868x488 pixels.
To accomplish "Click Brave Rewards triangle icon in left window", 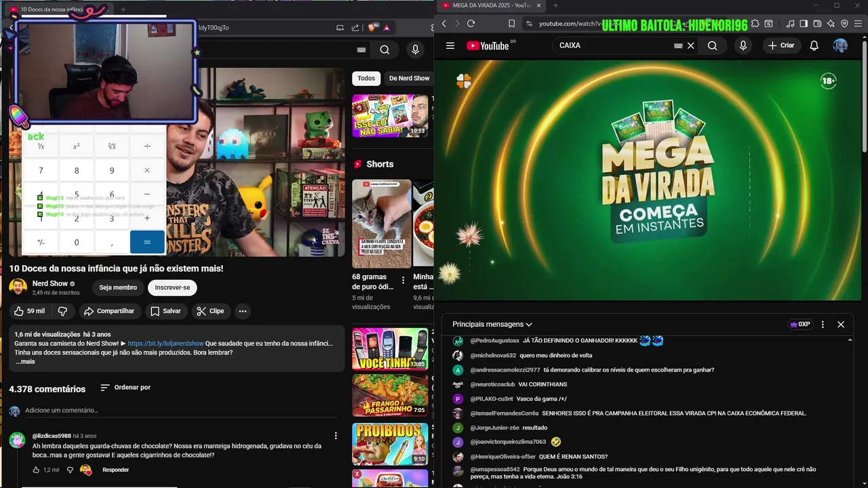I will [x=387, y=28].
